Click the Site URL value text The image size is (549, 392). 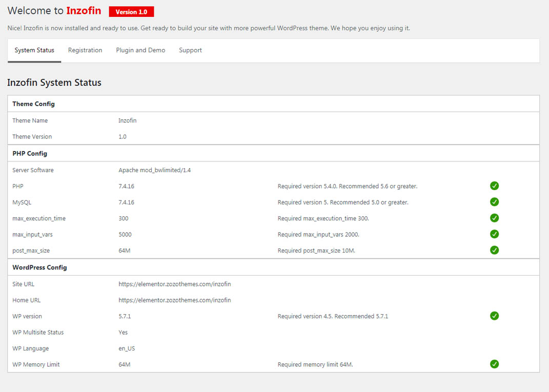pos(174,284)
